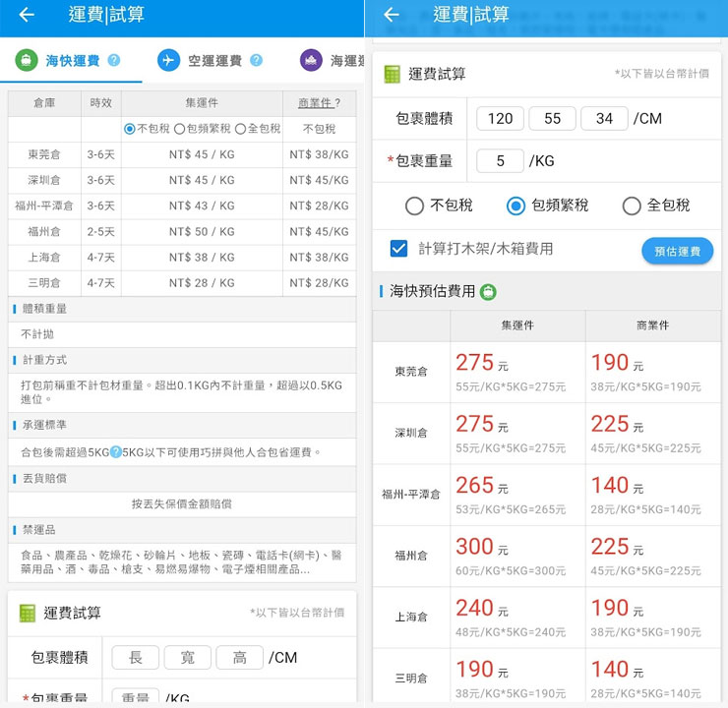Tap calculator icon in left 運費試算
The height and width of the screenshot is (708, 728).
tap(28, 613)
